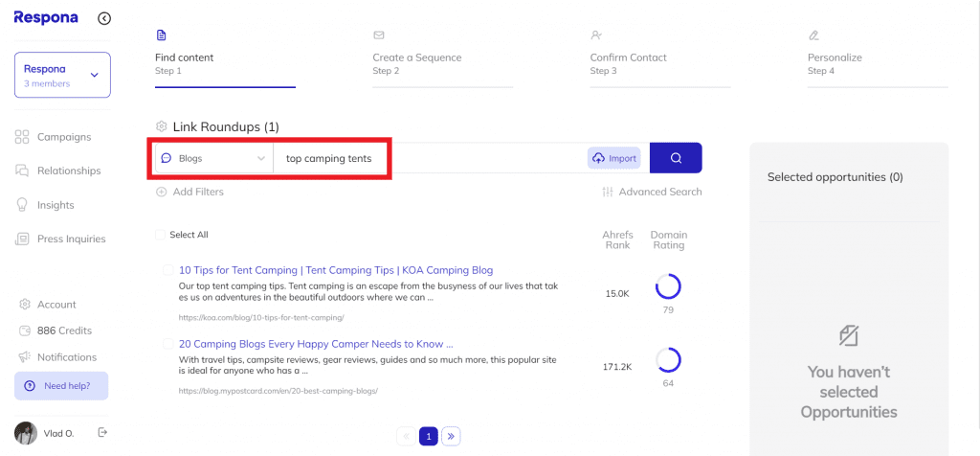980x456 pixels.
Task: Click the Find content document icon
Action: 161,35
